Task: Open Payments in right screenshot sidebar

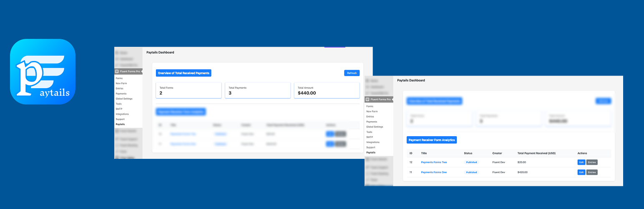Action: (372, 122)
